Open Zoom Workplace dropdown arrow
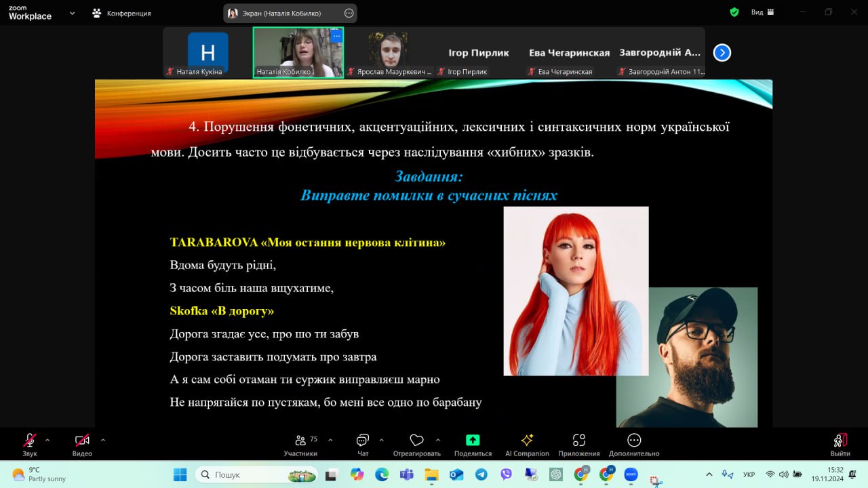868x488 pixels. pyautogui.click(x=72, y=12)
